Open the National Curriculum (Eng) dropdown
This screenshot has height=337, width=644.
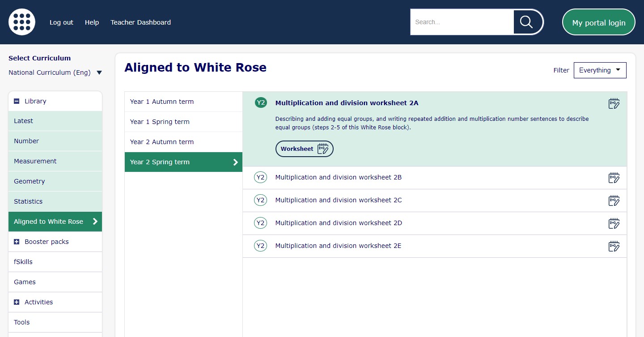point(55,73)
